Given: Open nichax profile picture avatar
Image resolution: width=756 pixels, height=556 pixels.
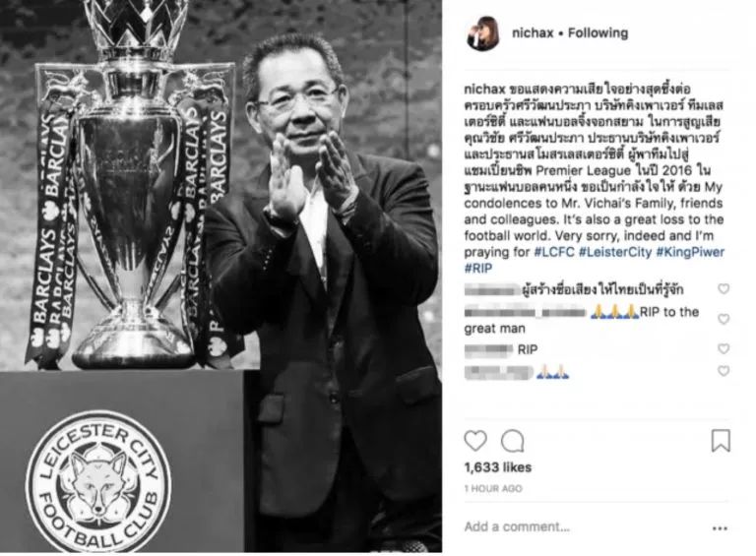Looking at the screenshot, I should click(x=483, y=32).
